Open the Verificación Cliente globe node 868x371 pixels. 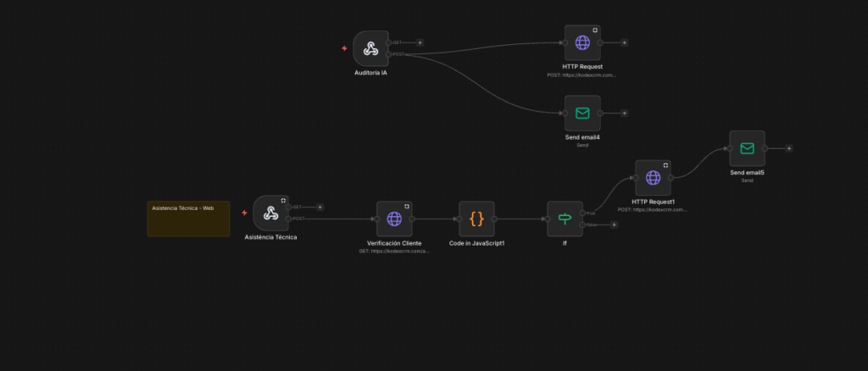tap(394, 219)
